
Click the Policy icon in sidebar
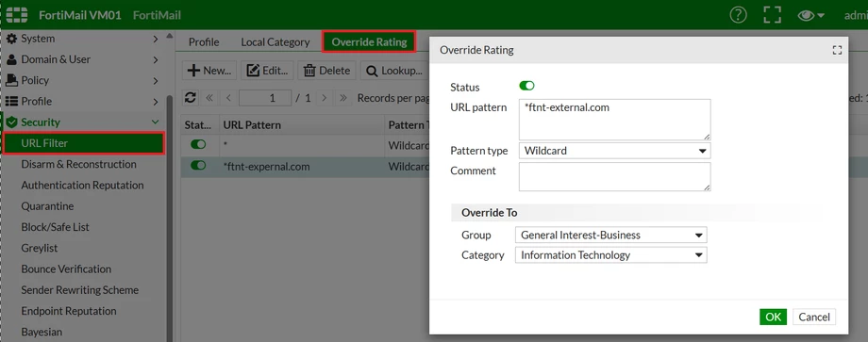[x=11, y=81]
